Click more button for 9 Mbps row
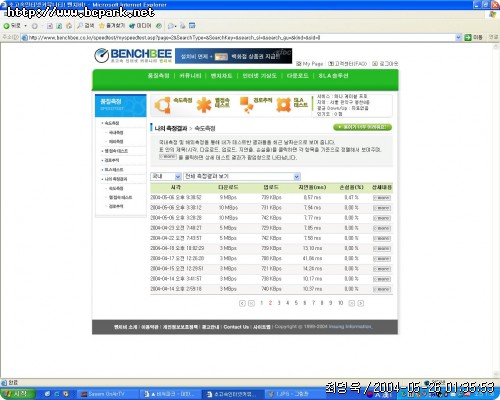The width and height of the screenshot is (500, 400). [382, 198]
